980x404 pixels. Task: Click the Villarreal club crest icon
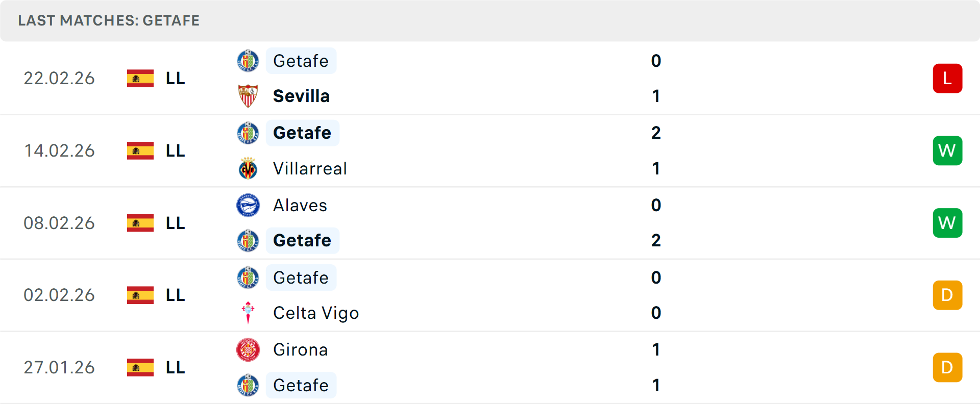[248, 168]
